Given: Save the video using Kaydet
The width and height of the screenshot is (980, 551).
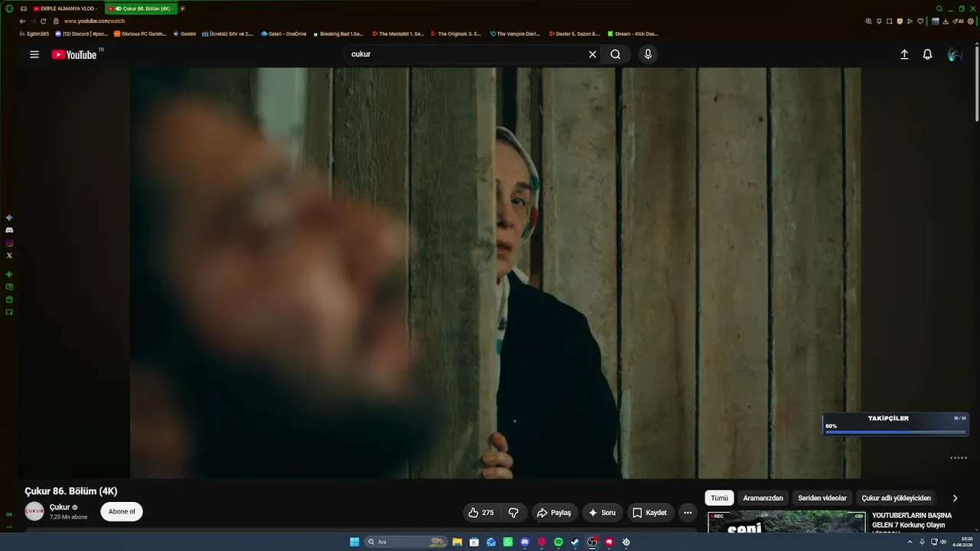Looking at the screenshot, I should tap(649, 513).
